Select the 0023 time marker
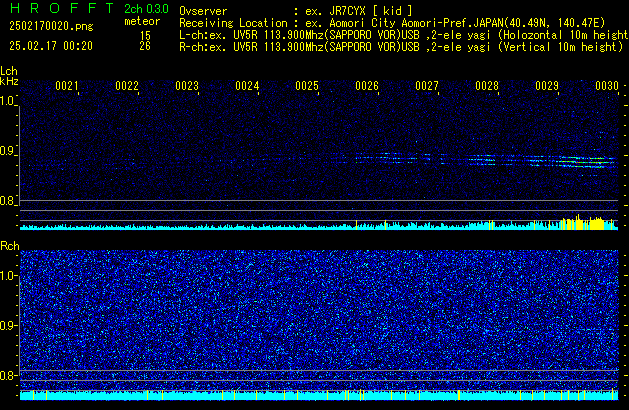The height and width of the screenshot is (410, 629). click(187, 86)
